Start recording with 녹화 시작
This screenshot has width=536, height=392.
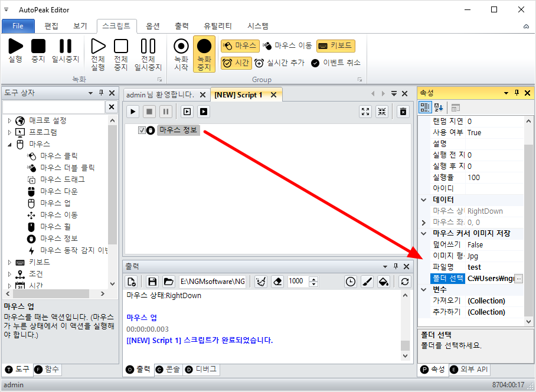click(181, 55)
